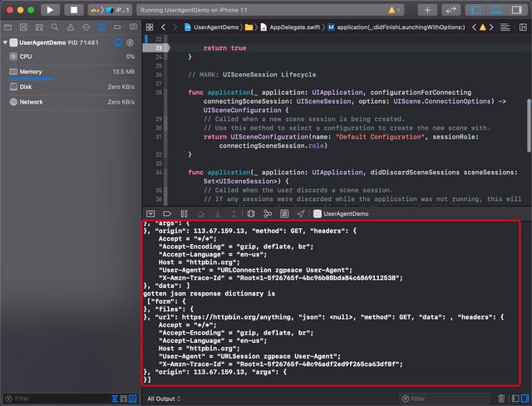Click the Step Out button

(234, 213)
